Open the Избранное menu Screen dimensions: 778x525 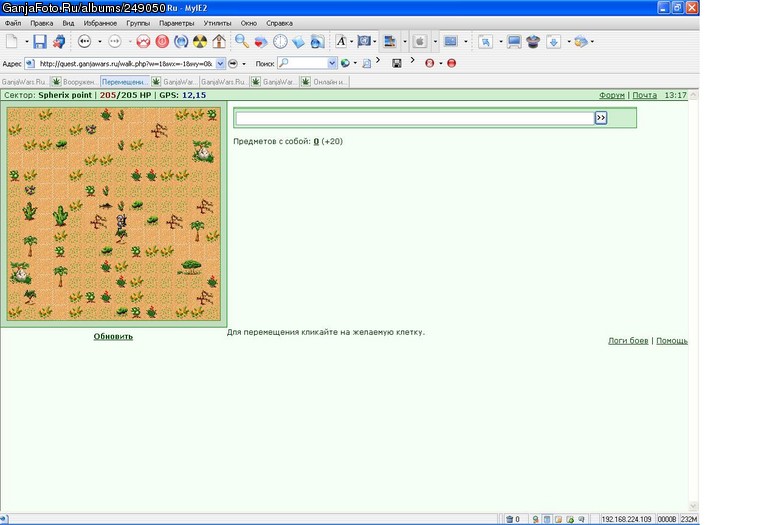click(100, 23)
